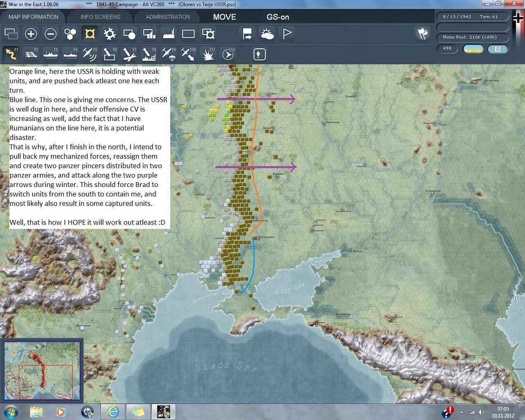Open the Info Screens tab
This screenshot has height=420, width=525.
tap(100, 17)
